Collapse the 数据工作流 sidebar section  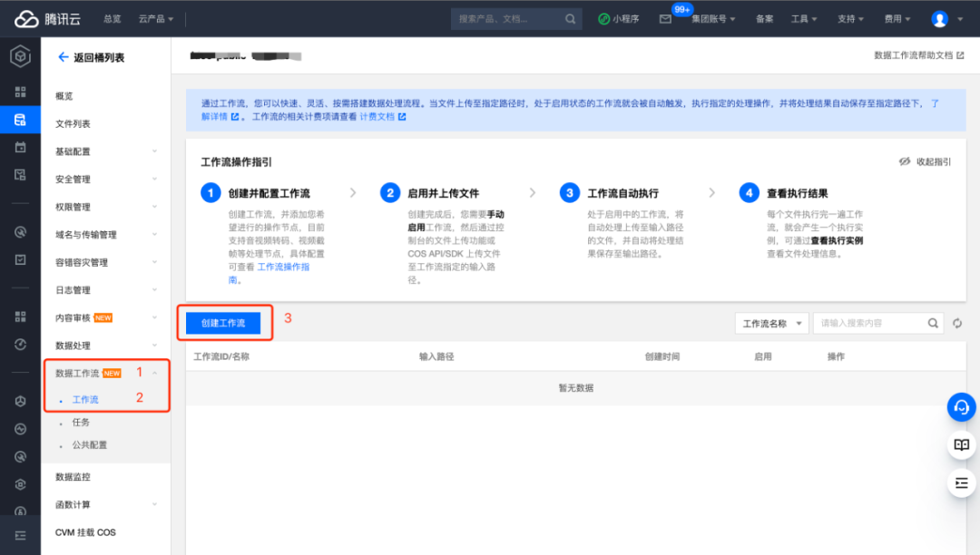pos(105,374)
